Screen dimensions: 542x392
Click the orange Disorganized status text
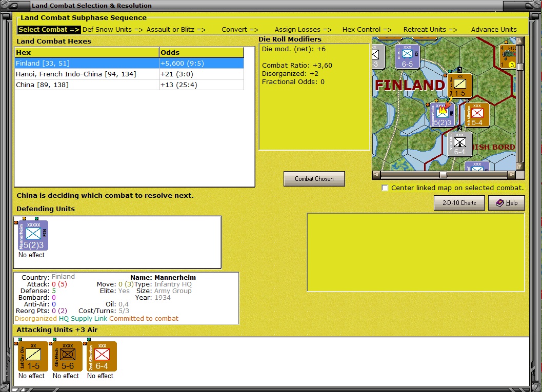(x=35, y=318)
